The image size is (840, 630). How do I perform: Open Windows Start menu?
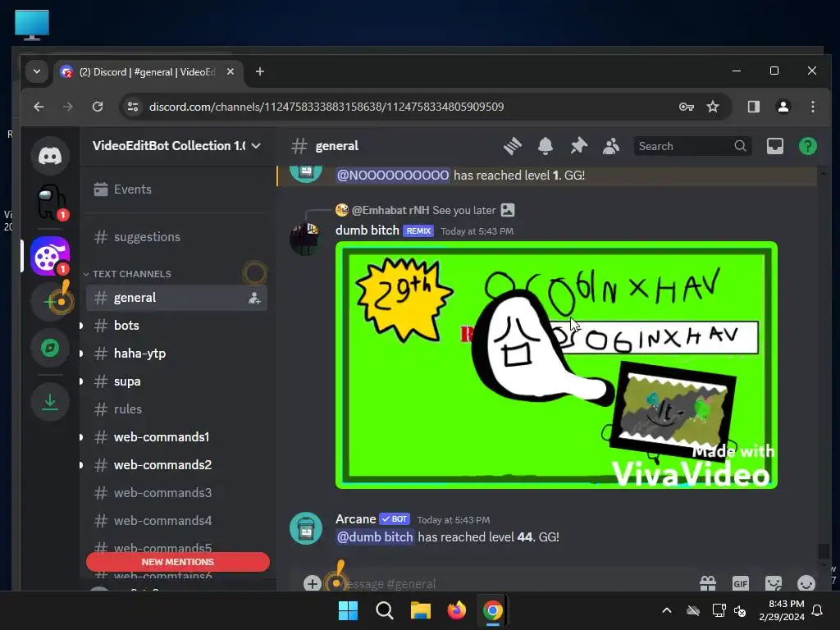point(348,610)
